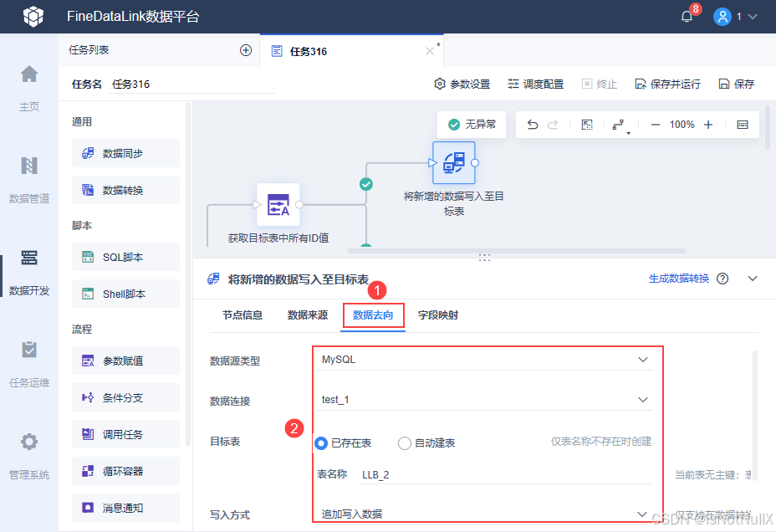
Task: Select the 条件分支 node
Action: point(125,397)
